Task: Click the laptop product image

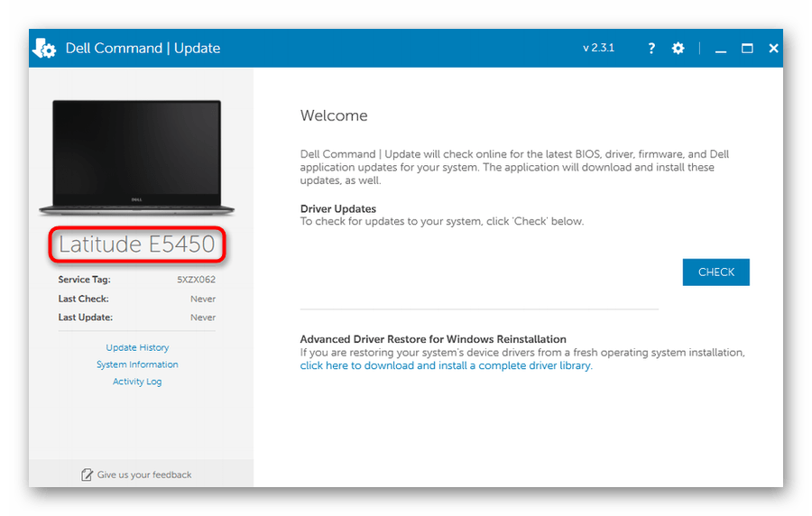Action: 136,156
